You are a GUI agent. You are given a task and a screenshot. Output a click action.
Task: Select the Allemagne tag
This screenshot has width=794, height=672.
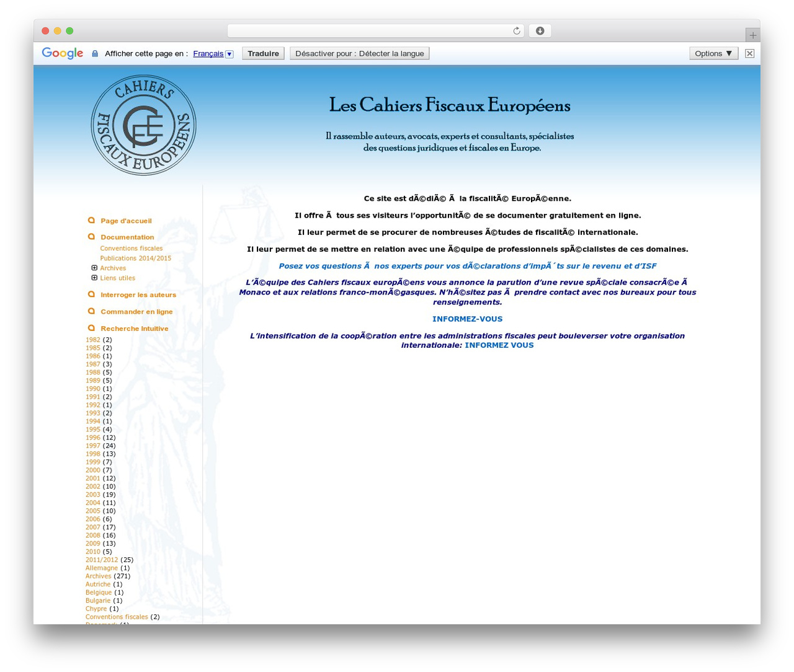coord(102,568)
